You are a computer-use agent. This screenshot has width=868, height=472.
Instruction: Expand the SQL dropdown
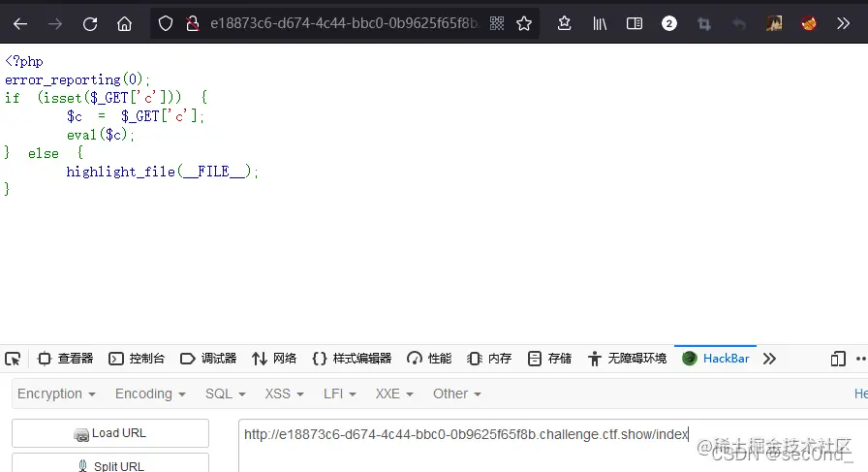pos(226,393)
